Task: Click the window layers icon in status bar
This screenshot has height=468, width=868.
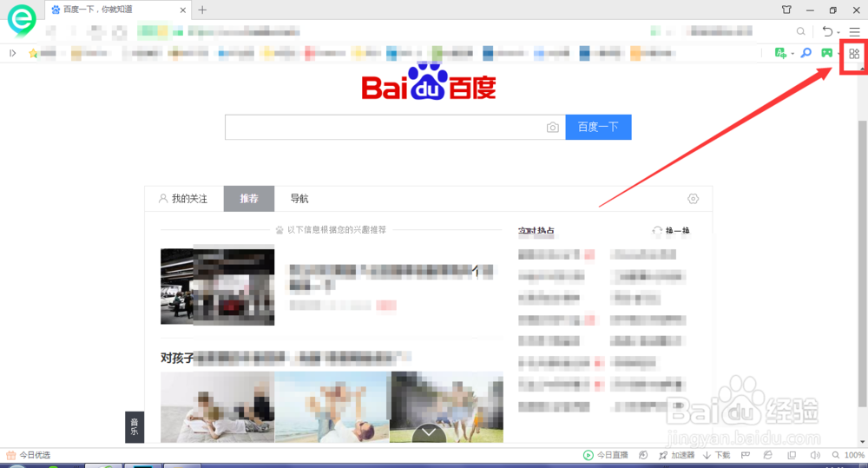Action: point(792,455)
